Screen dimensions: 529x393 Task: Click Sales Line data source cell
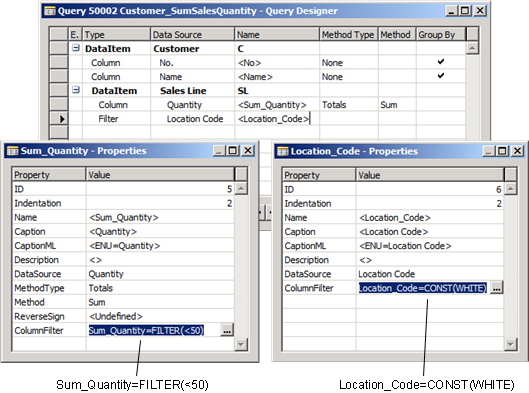click(193, 91)
